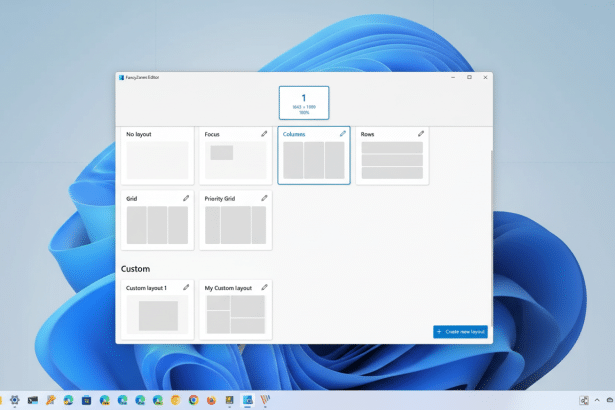615x410 pixels.
Task: Select the Grid layout card
Action: click(157, 220)
